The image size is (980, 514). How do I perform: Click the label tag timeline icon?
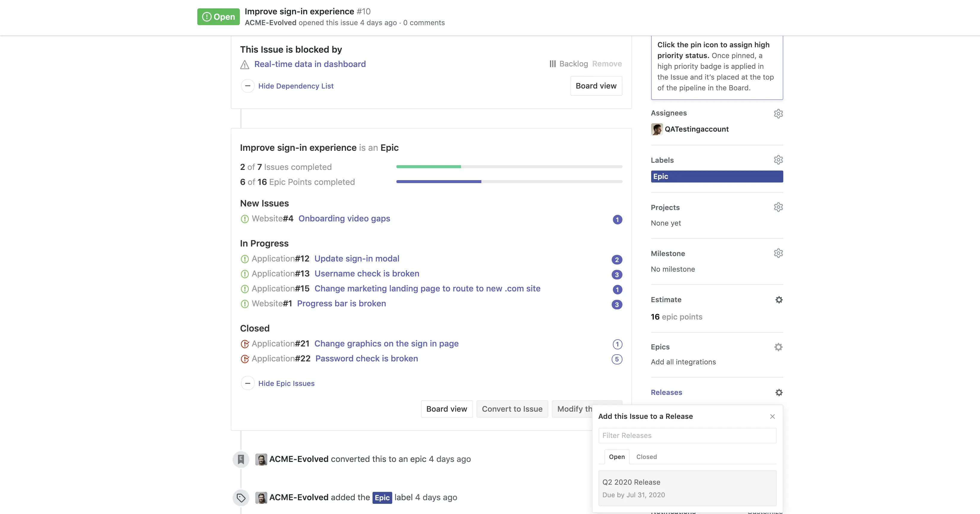(x=241, y=498)
